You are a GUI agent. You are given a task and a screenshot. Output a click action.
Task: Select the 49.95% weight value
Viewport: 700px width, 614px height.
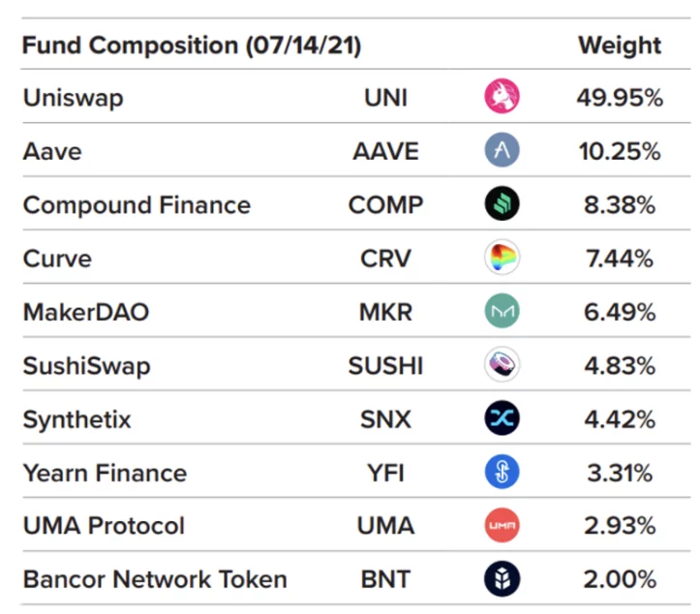tap(620, 98)
